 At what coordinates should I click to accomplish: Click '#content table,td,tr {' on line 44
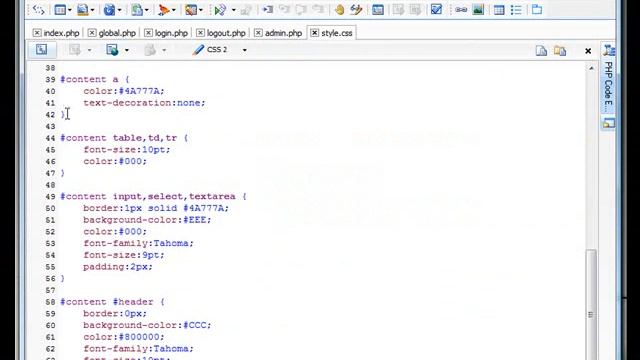[x=124, y=138]
